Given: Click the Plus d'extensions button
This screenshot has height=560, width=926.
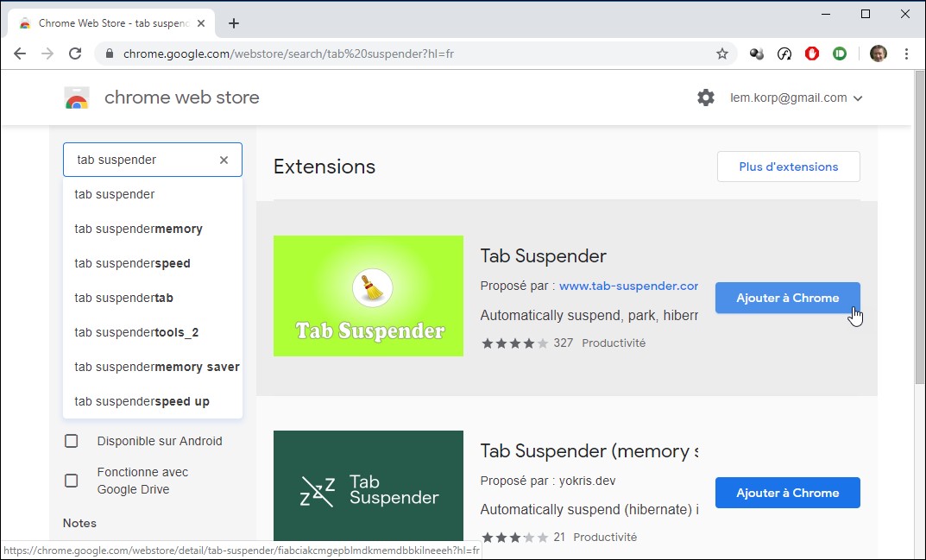Looking at the screenshot, I should coord(788,167).
